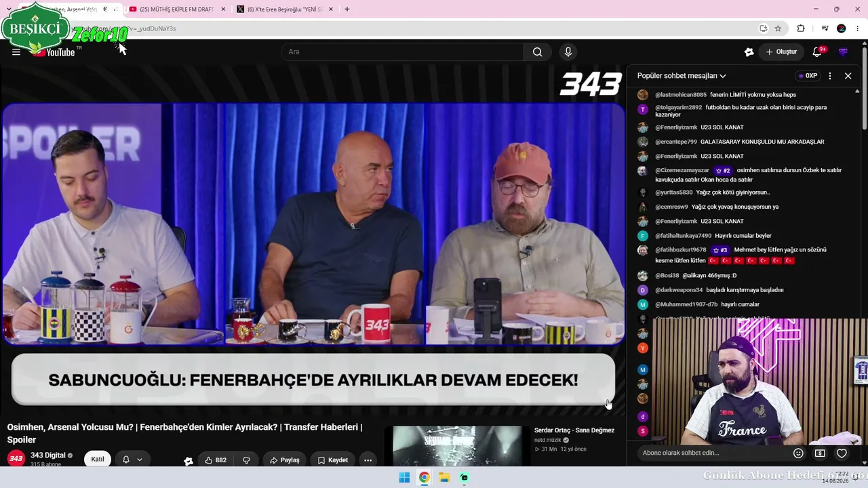Screen dimensions: 868x488
Task: Switch to the MÜTHİŞ EKİPLE FM DRAFT tab
Action: [176, 9]
